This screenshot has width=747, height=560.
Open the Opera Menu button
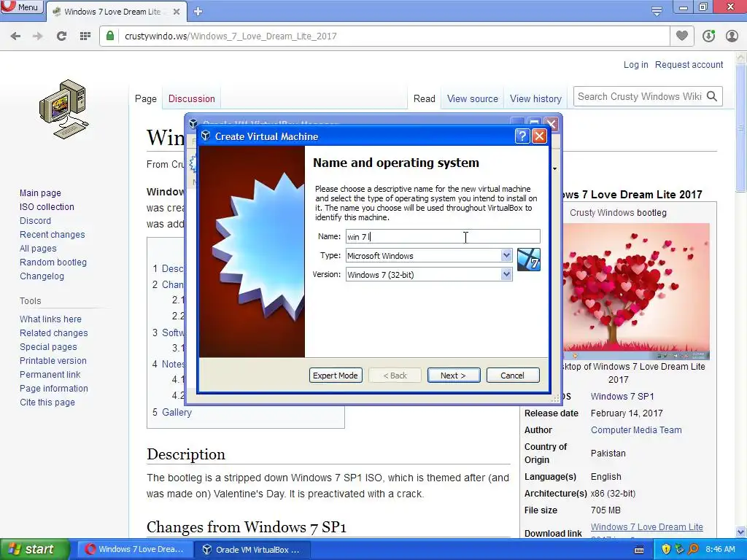pyautogui.click(x=21, y=7)
